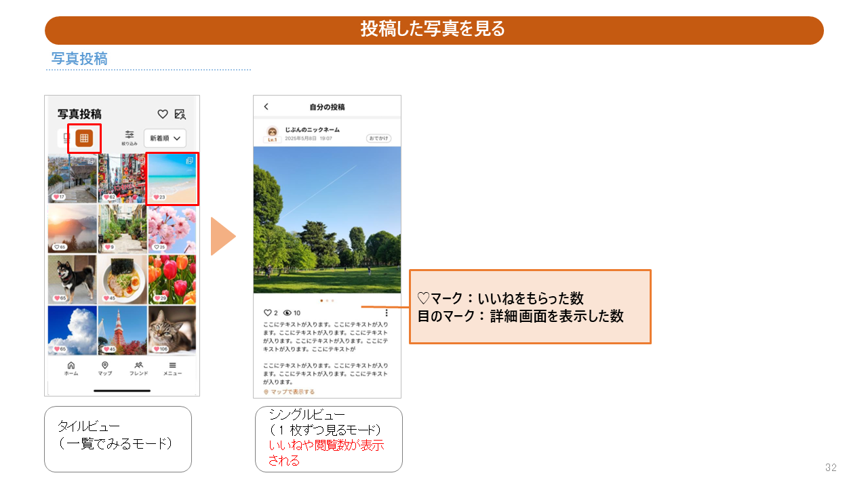Open the three-dot post options menu
The width and height of the screenshot is (868, 488).
[x=387, y=313]
